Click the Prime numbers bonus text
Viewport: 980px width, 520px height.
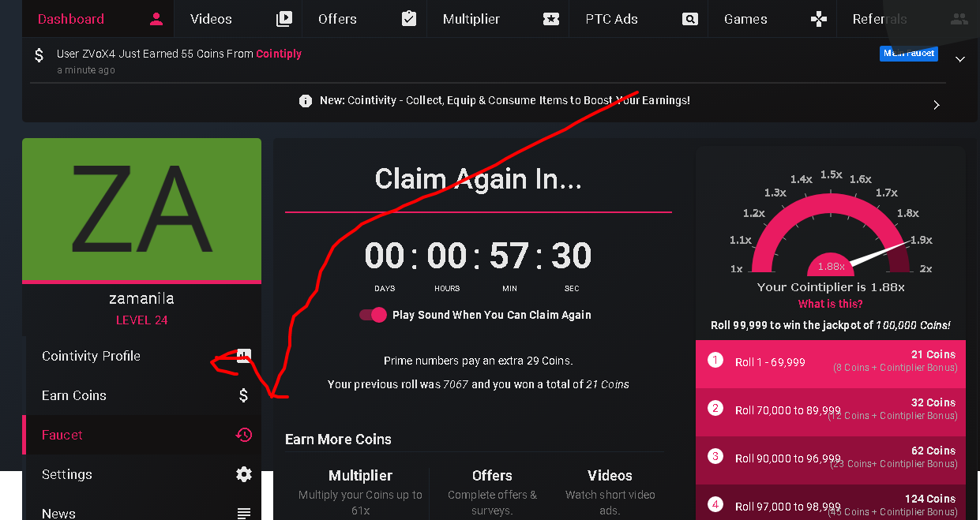[x=479, y=361]
